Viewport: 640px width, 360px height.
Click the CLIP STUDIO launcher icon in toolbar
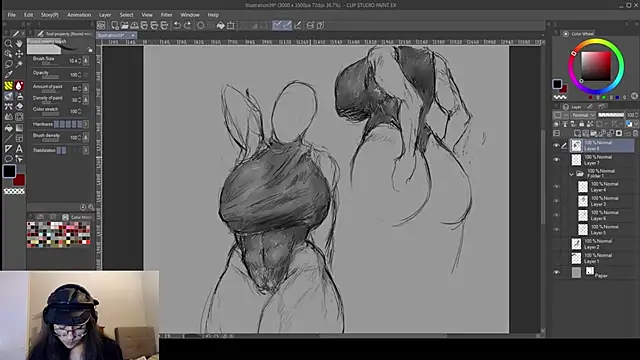point(101,25)
